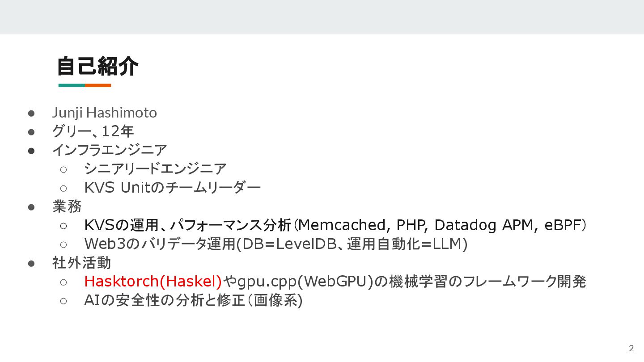Click the グリー、12年 bullet text

93,131
